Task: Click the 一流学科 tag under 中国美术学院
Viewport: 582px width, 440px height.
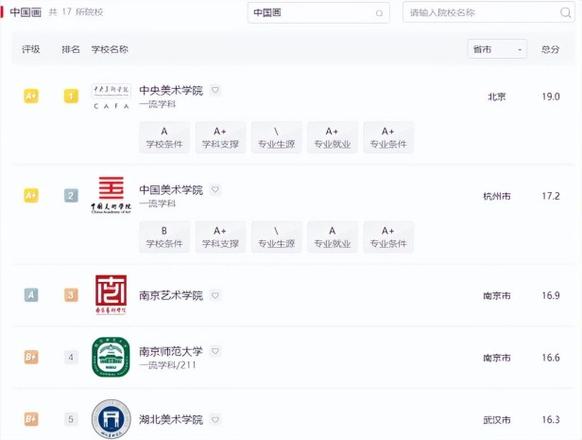Action: click(157, 203)
